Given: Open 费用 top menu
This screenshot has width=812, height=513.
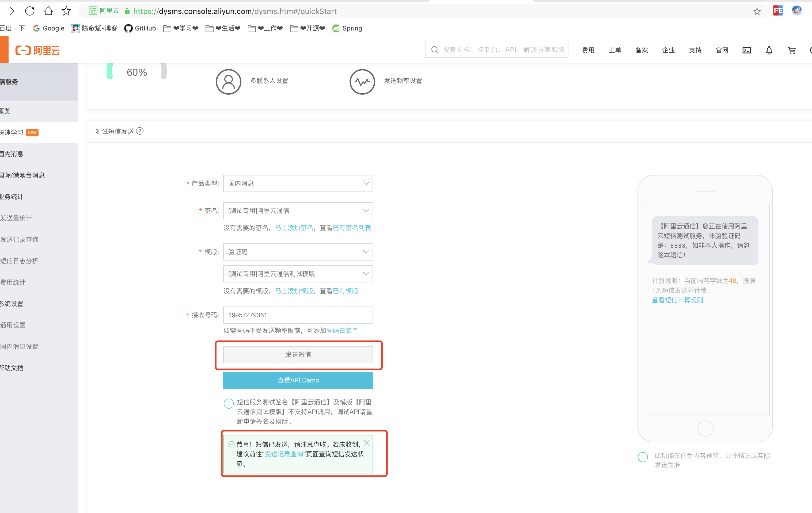Looking at the screenshot, I should coord(588,50).
